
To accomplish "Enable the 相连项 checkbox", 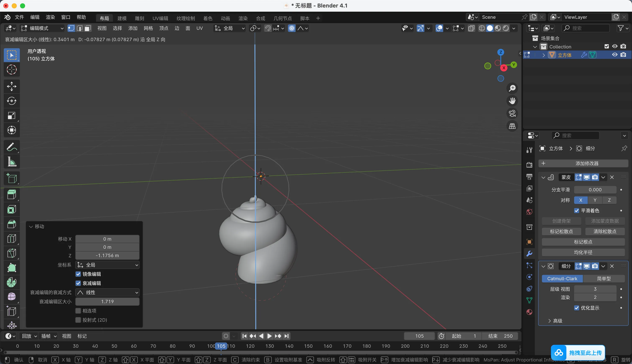I will tap(78, 311).
